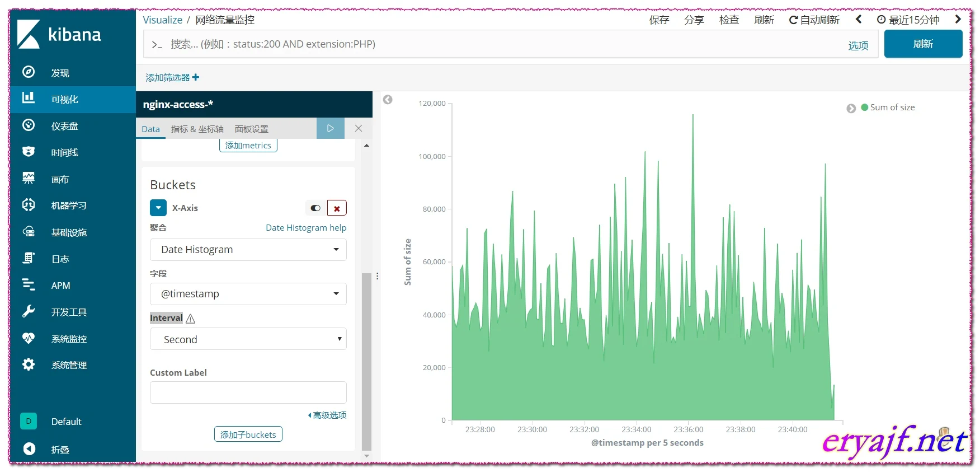Step time range forward with right chevron
The image size is (980, 472).
click(958, 19)
